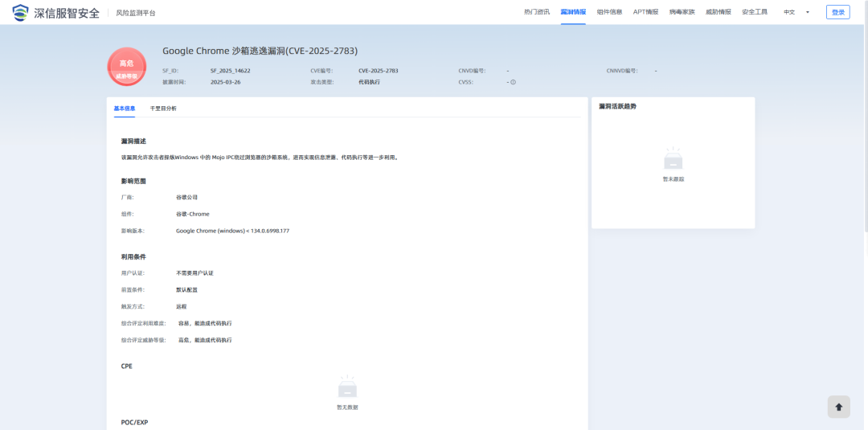Click the 登录 button
The image size is (868, 430).
click(837, 12)
